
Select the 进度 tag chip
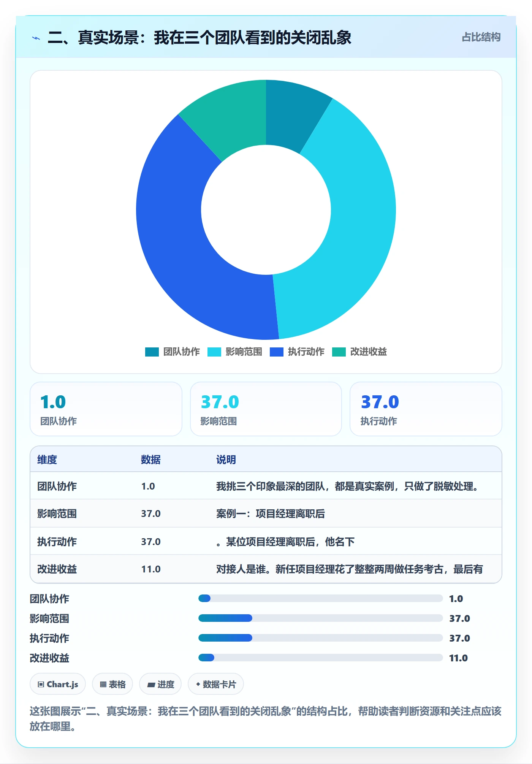[x=160, y=684]
